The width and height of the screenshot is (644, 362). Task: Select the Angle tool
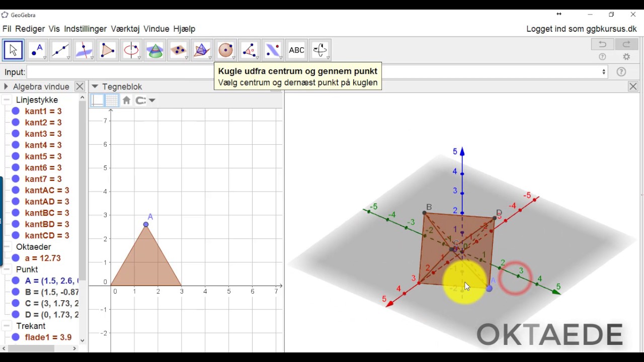point(250,50)
